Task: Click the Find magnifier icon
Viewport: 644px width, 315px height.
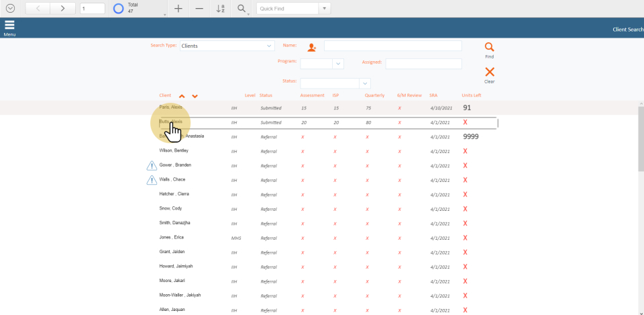Action: coord(489,48)
